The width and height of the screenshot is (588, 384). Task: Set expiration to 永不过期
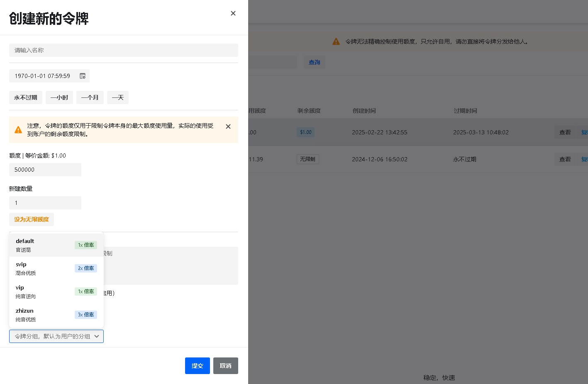[26, 97]
